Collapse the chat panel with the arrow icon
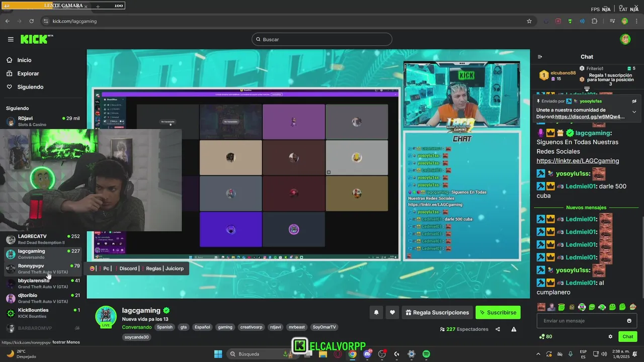Image resolution: width=644 pixels, height=362 pixels. (x=540, y=57)
